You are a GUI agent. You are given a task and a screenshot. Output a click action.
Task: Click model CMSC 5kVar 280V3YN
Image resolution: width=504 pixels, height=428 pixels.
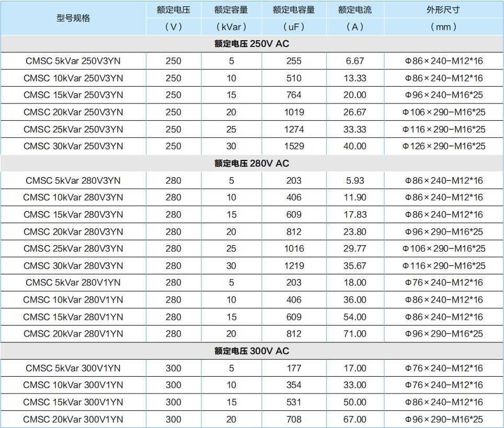point(73,181)
